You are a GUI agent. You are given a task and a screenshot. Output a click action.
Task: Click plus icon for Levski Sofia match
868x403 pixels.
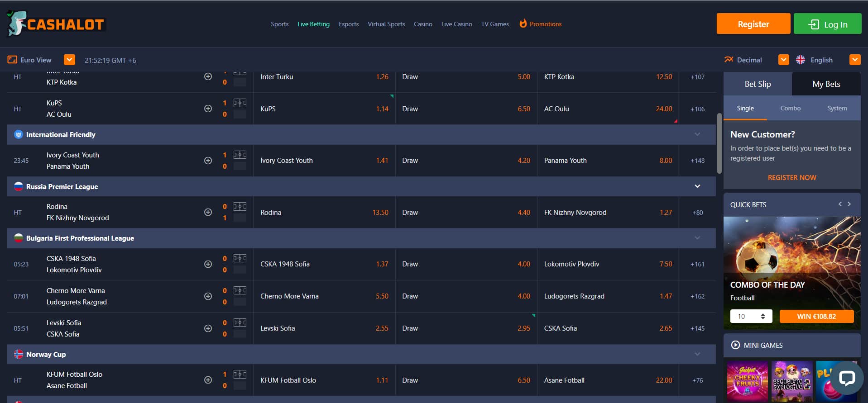[208, 328]
